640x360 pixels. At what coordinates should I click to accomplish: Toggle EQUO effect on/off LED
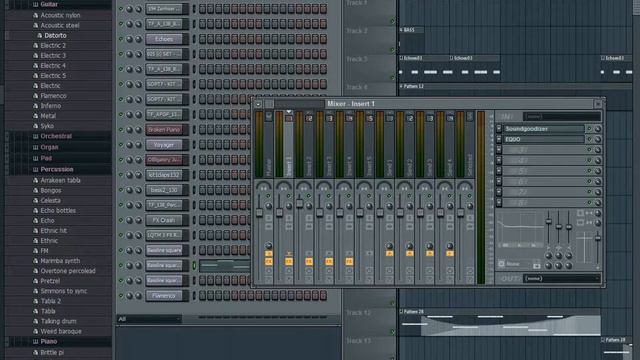pyautogui.click(x=589, y=139)
